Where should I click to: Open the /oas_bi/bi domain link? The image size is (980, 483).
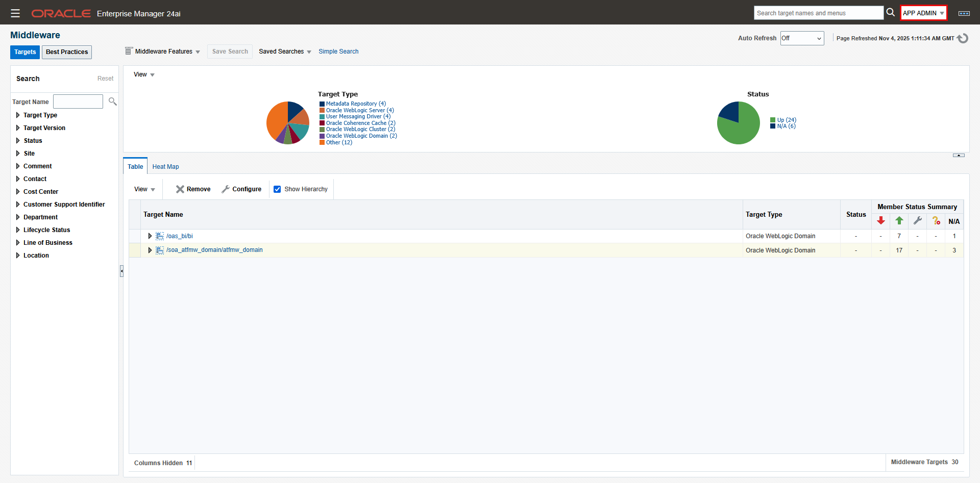pos(179,236)
